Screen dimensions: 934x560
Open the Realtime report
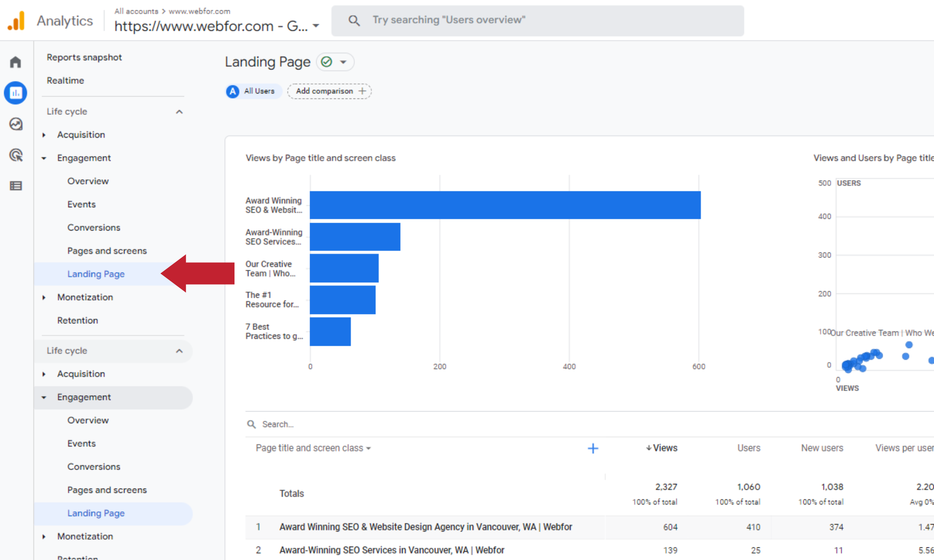pyautogui.click(x=65, y=80)
